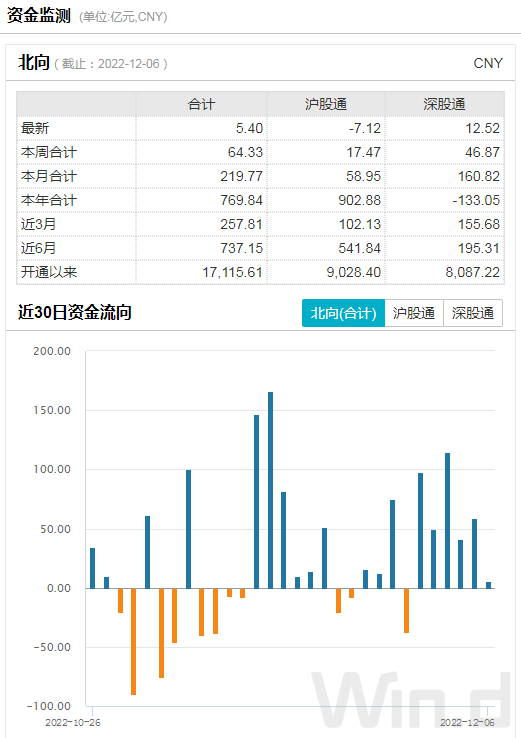Click the CNY currency label

pyautogui.click(x=488, y=63)
